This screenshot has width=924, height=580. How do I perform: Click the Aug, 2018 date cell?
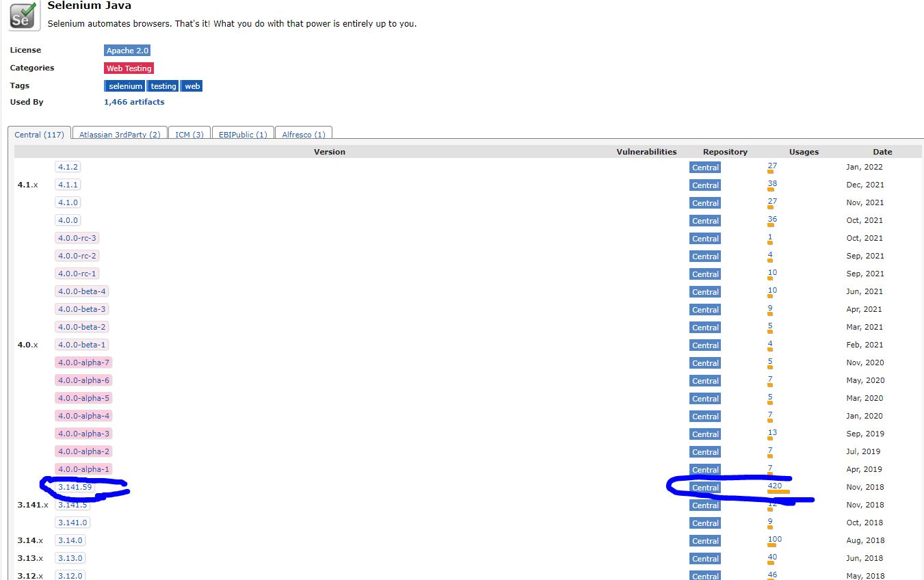coord(864,540)
